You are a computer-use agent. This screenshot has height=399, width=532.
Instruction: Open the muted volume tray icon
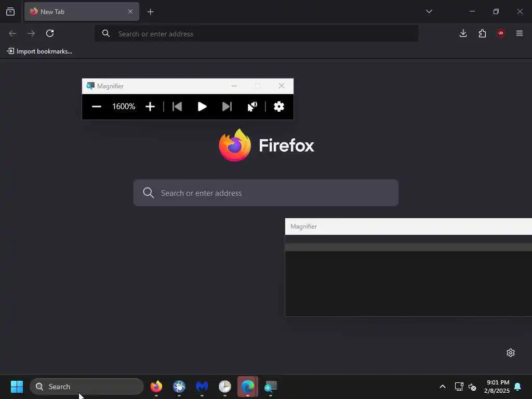pyautogui.click(x=472, y=387)
